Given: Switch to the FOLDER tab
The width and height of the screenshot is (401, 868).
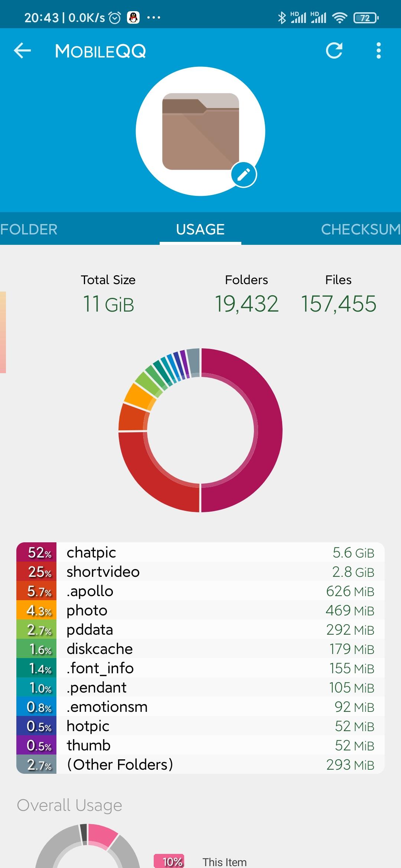Looking at the screenshot, I should pyautogui.click(x=29, y=229).
